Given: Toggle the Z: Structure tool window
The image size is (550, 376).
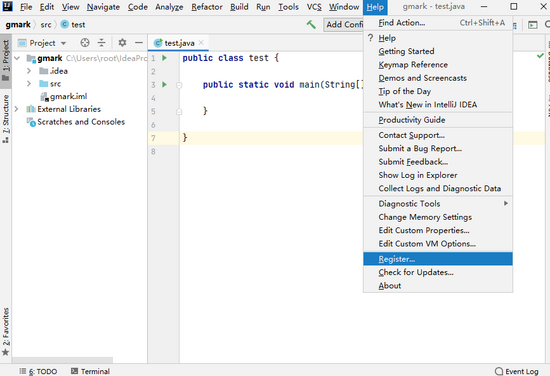Looking at the screenshot, I should 6,119.
